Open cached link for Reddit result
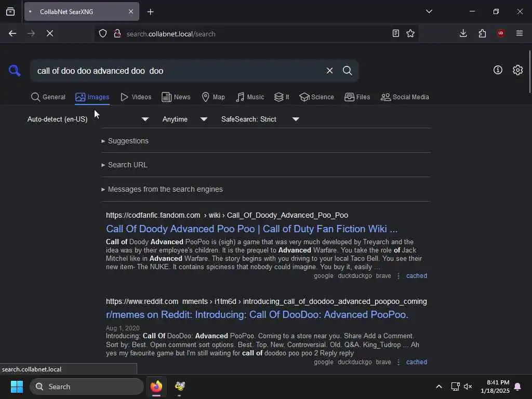Screen dimensions: 532x399 (x=417, y=362)
